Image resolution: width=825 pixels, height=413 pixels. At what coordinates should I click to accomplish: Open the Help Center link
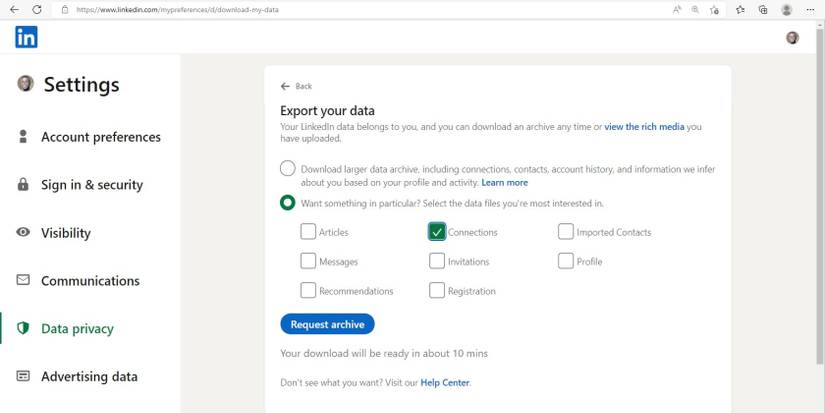[x=444, y=382]
